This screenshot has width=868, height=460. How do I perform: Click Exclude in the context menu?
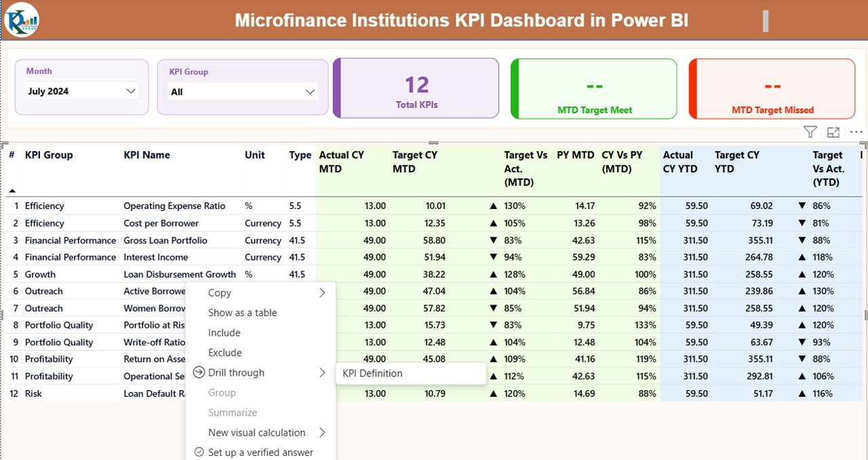point(225,352)
